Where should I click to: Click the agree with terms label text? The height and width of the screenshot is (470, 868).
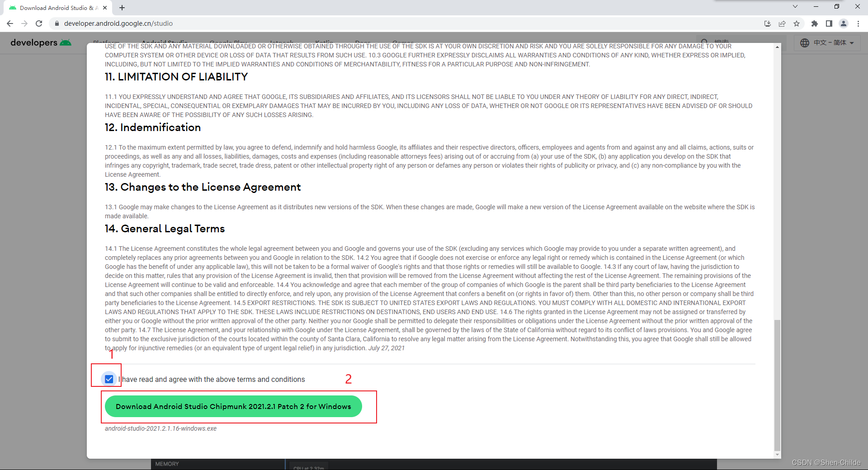212,379
